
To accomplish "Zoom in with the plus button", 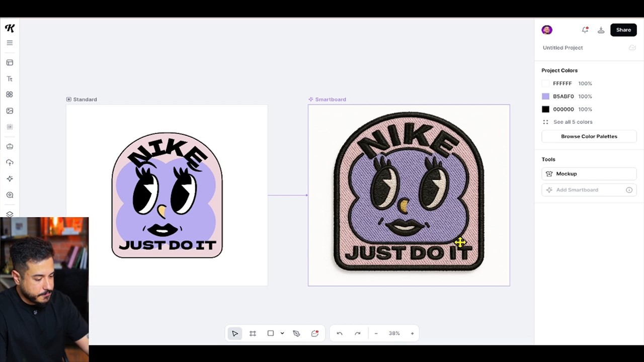I will point(412,333).
